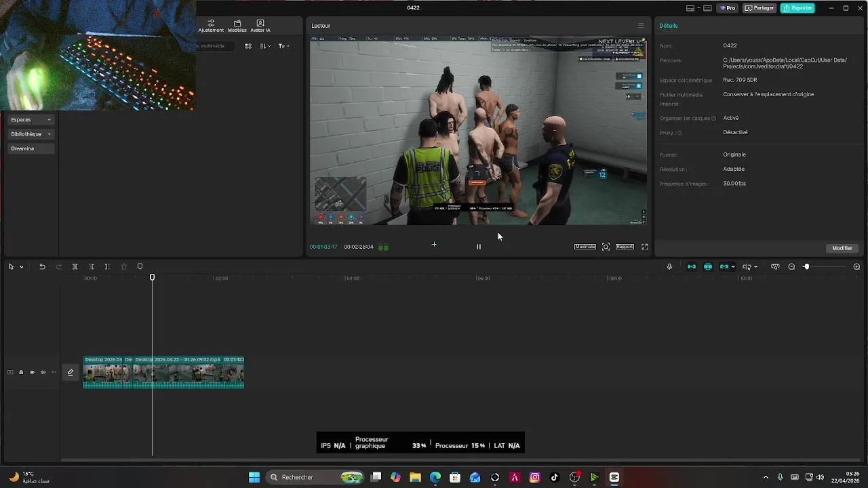Image resolution: width=868 pixels, height=488 pixels.
Task: Click the Partager button
Action: (759, 8)
